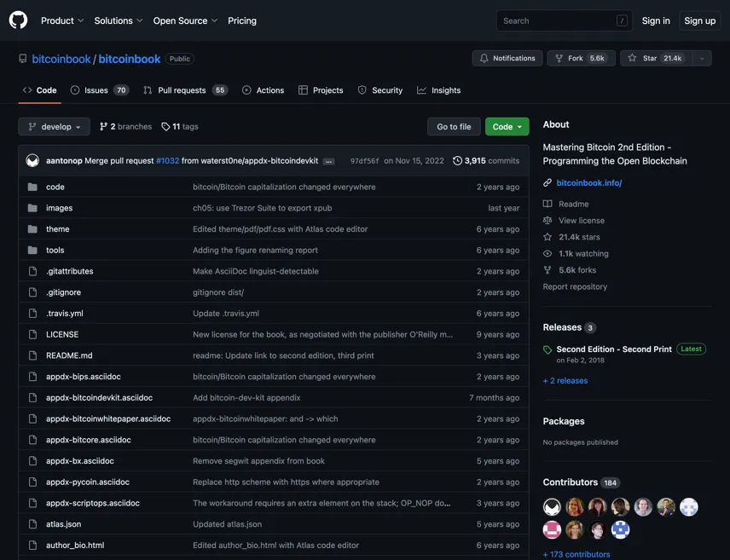Click the + 173 contributors link
Viewport: 730px width, 560px height.
click(x=576, y=554)
